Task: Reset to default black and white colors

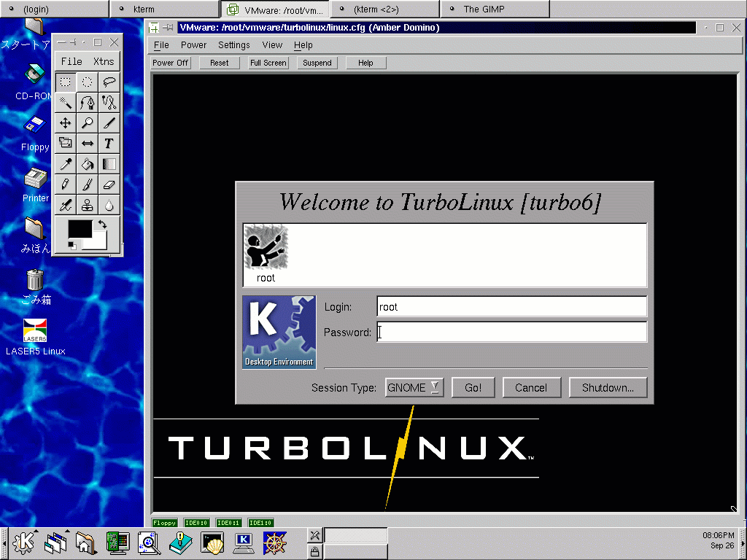Action: pos(72,245)
